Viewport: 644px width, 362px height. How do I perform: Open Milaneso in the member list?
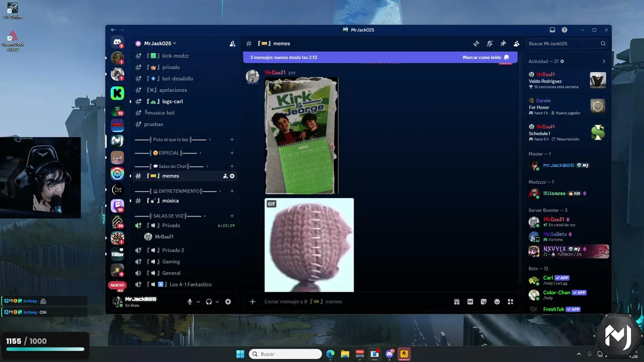coord(568,193)
